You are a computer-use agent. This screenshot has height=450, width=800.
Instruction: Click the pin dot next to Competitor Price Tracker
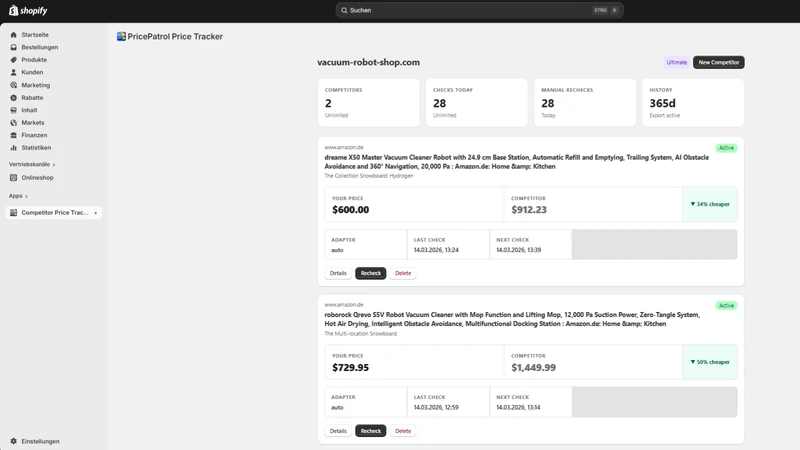point(95,213)
